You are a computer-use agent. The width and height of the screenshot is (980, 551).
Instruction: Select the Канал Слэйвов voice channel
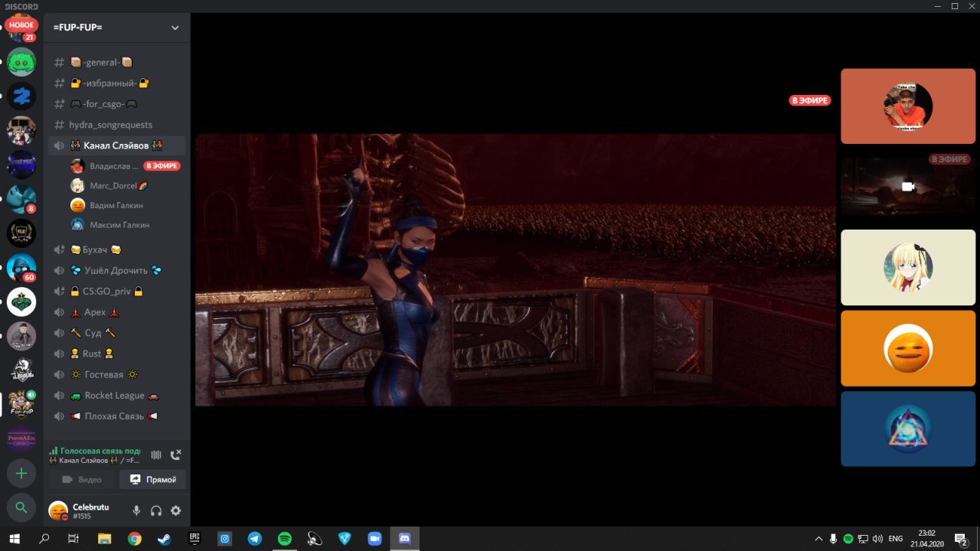click(x=116, y=145)
